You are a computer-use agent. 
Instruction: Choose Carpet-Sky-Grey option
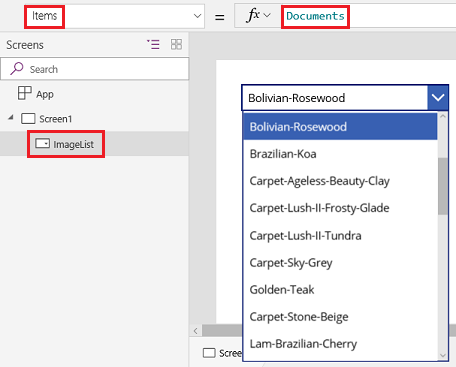click(x=340, y=263)
